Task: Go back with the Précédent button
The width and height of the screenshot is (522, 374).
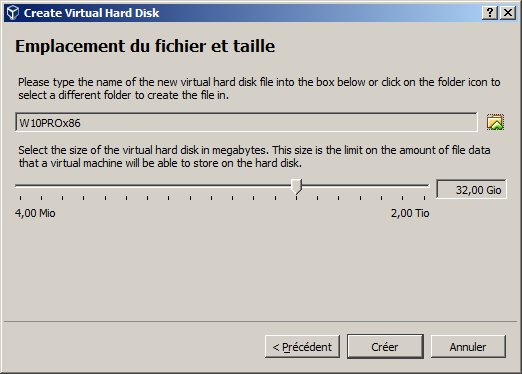Action: 302,347
